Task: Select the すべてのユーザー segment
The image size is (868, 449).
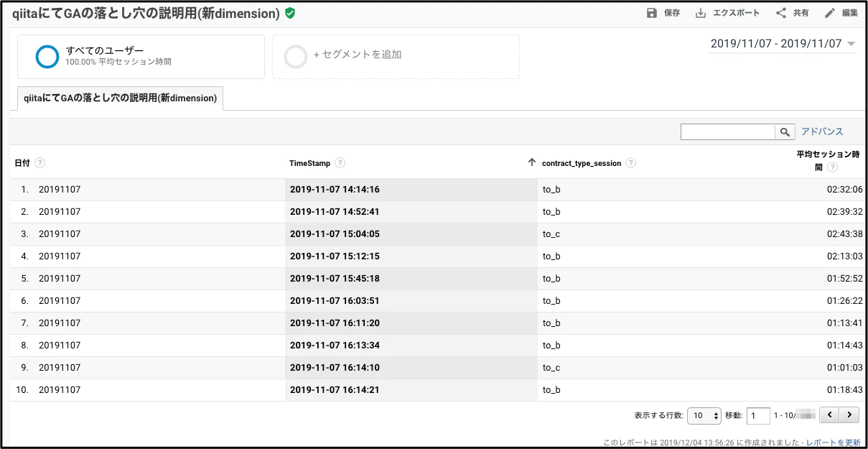Action: [x=141, y=57]
